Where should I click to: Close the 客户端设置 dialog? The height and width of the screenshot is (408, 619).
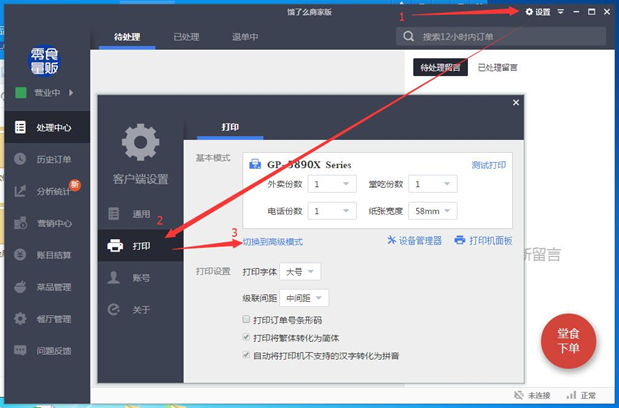[516, 103]
